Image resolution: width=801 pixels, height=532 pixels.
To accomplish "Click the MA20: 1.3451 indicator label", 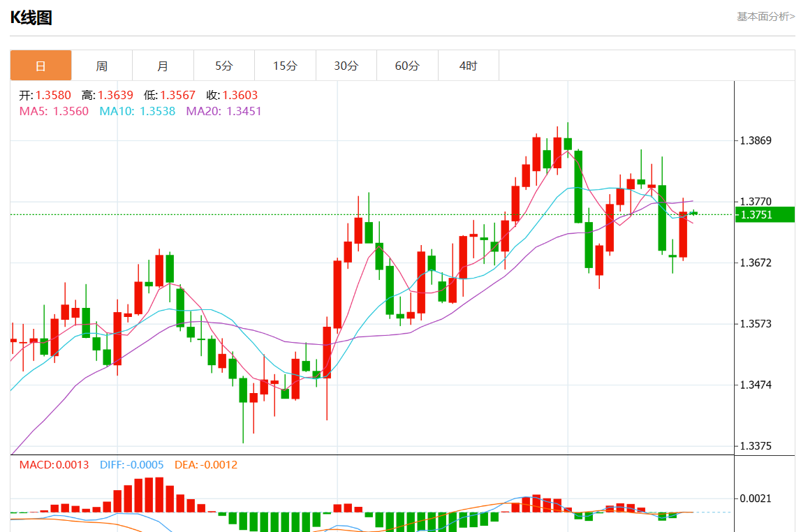I will pos(223,111).
